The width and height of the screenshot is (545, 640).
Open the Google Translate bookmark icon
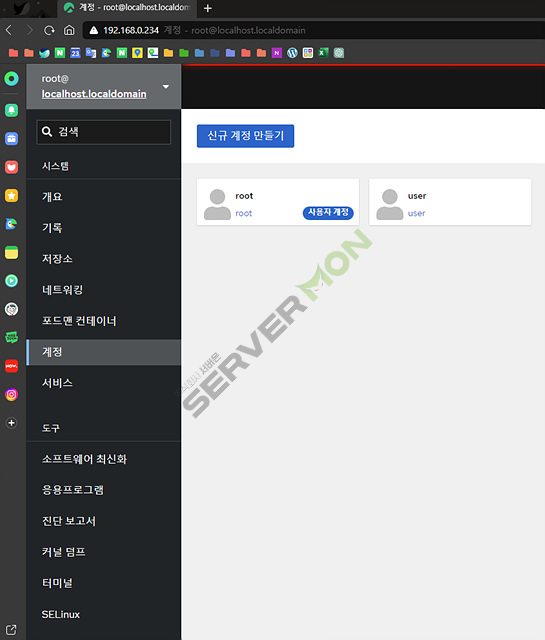[x=91, y=53]
